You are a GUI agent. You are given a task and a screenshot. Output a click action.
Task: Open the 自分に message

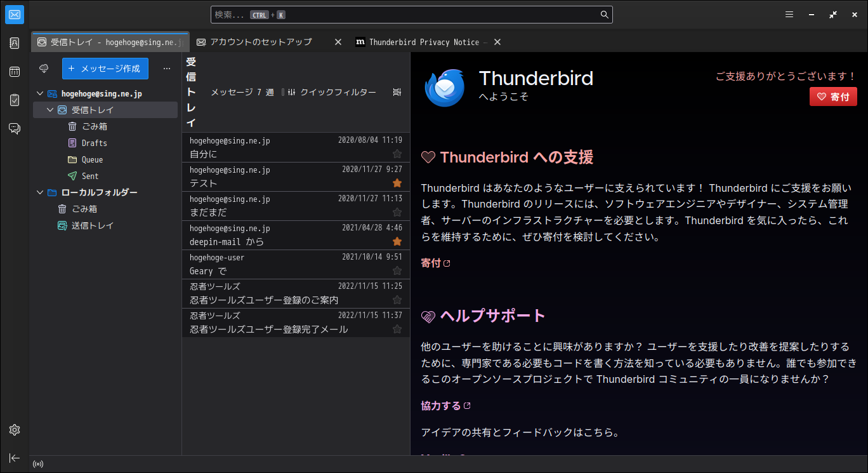(x=296, y=147)
